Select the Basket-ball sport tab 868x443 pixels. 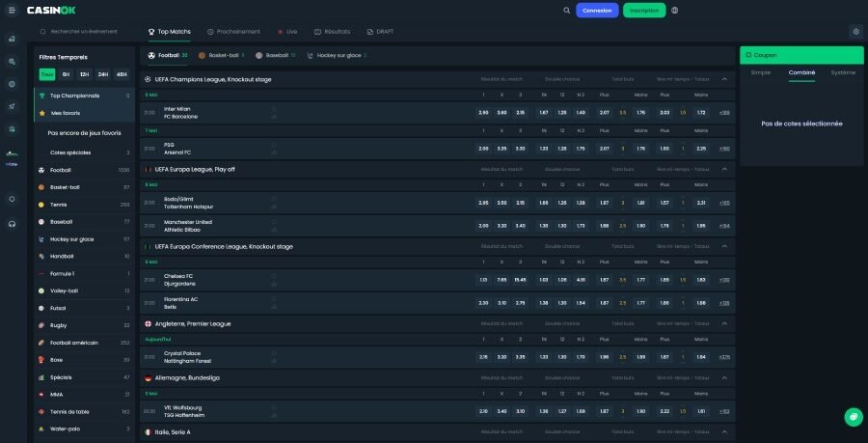click(222, 55)
